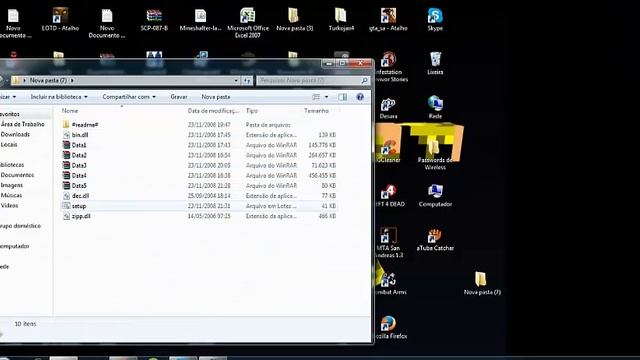Click the Nova pasta toolbar button
Image resolution: width=640 pixels, height=360 pixels.
point(216,97)
